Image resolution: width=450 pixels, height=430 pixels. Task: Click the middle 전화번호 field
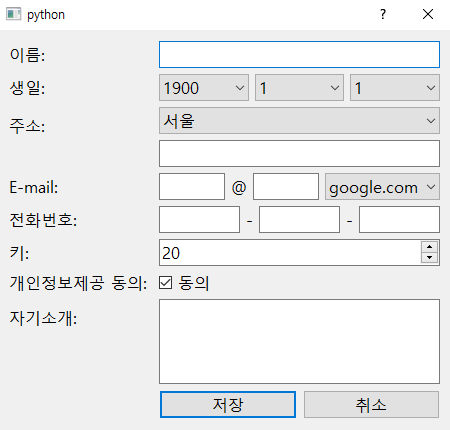(299, 219)
